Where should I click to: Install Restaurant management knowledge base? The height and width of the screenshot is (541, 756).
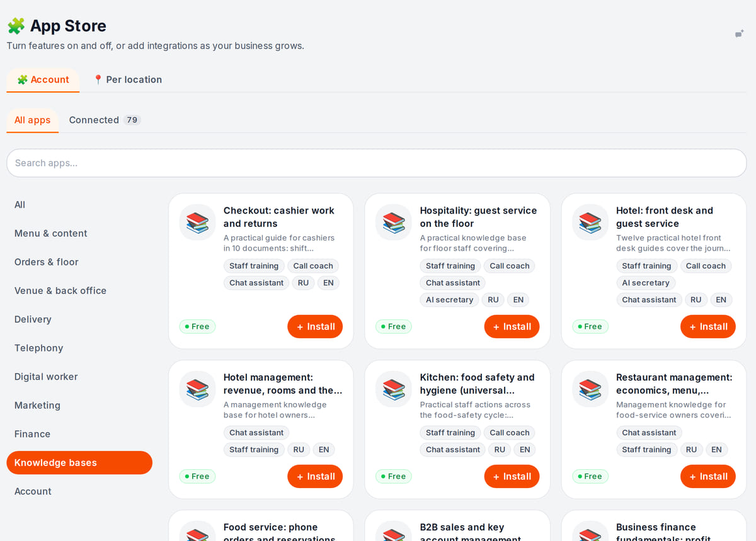707,477
